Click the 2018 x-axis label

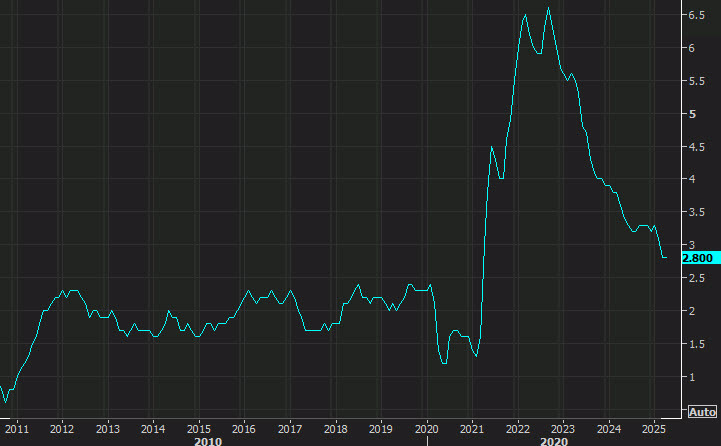336,429
